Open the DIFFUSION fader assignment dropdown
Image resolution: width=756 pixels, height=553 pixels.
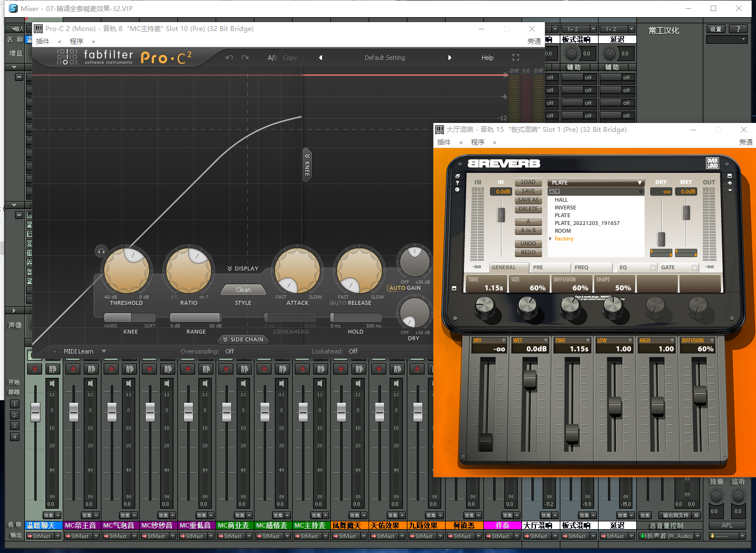(x=712, y=341)
